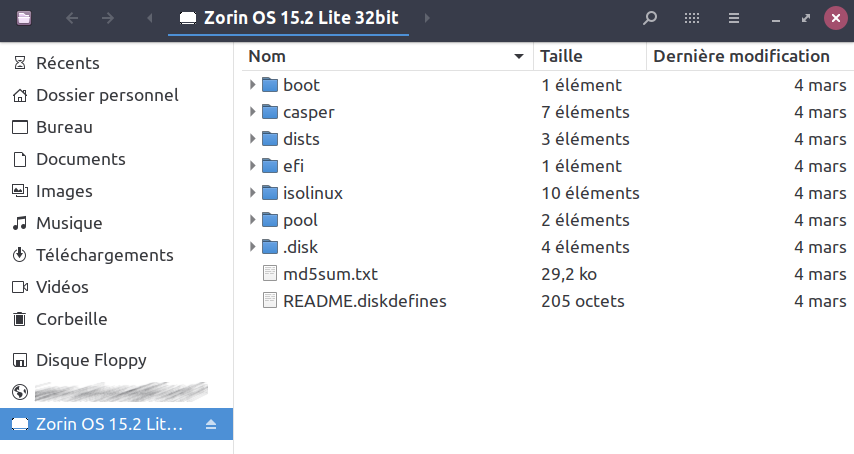
Task: Click the Zorin OS 15.2 Lite 32bit path button
Action: coord(288,18)
